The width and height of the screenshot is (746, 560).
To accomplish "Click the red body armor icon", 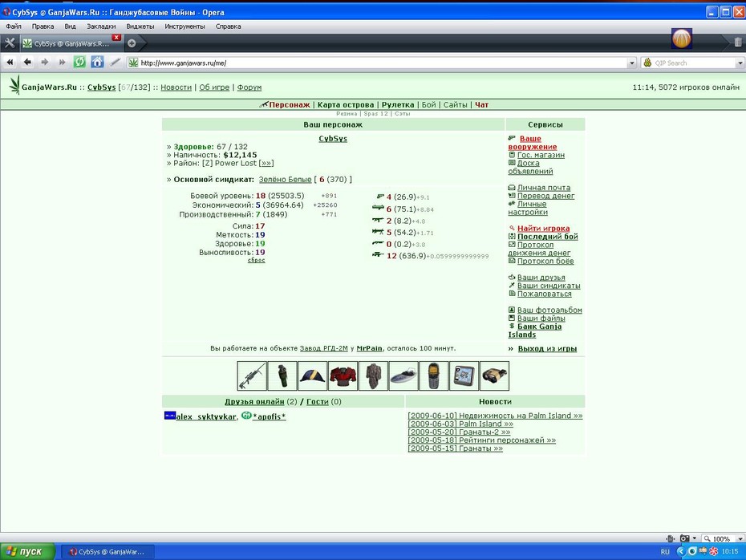I will 343,375.
